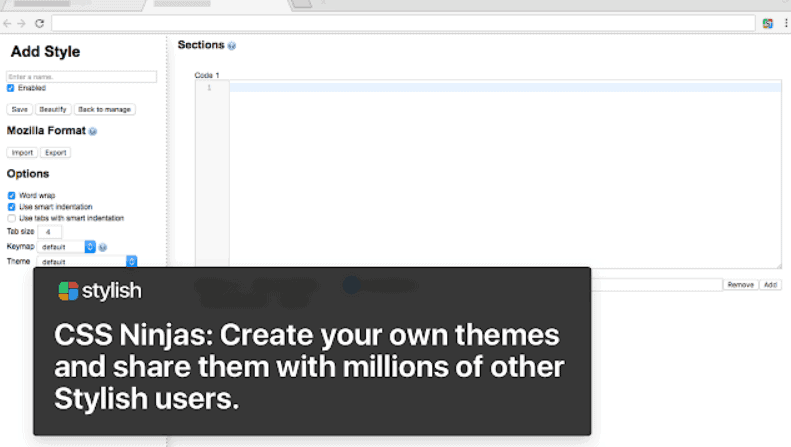The height and width of the screenshot is (447, 791).
Task: Click the Tab size field
Action: point(49,232)
